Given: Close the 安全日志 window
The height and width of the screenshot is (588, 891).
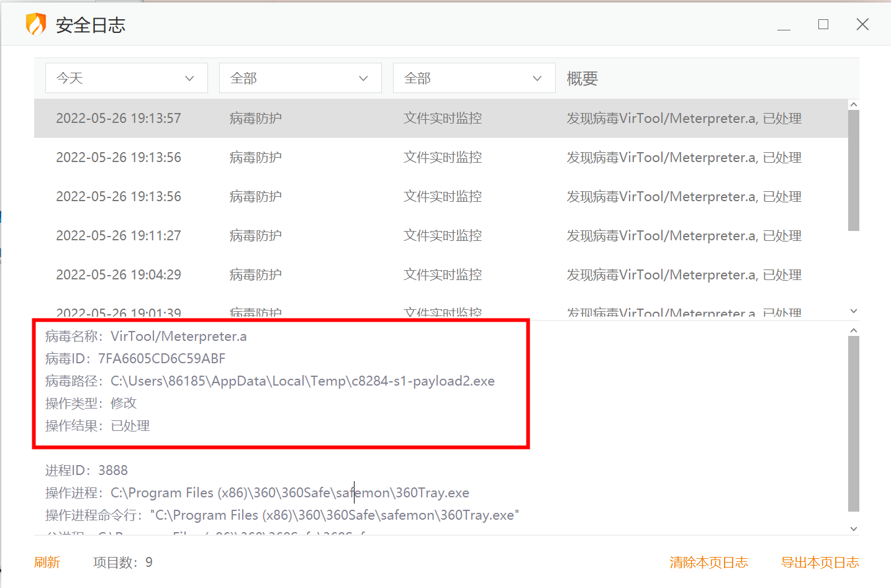Looking at the screenshot, I should pos(862,24).
